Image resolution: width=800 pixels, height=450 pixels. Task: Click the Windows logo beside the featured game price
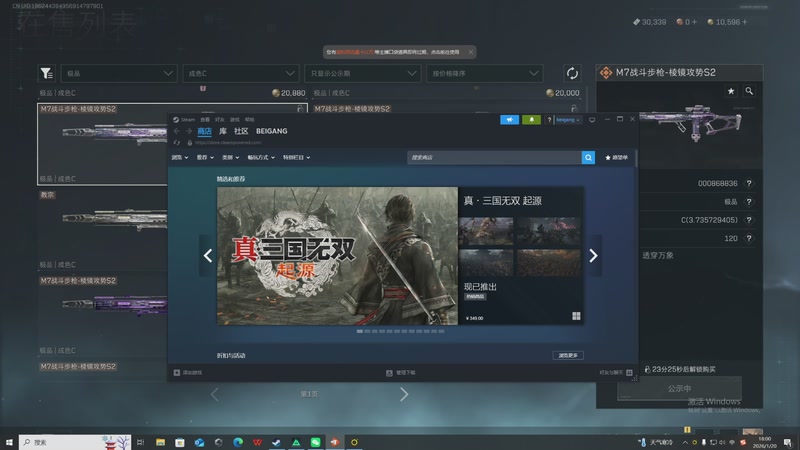pyautogui.click(x=576, y=316)
